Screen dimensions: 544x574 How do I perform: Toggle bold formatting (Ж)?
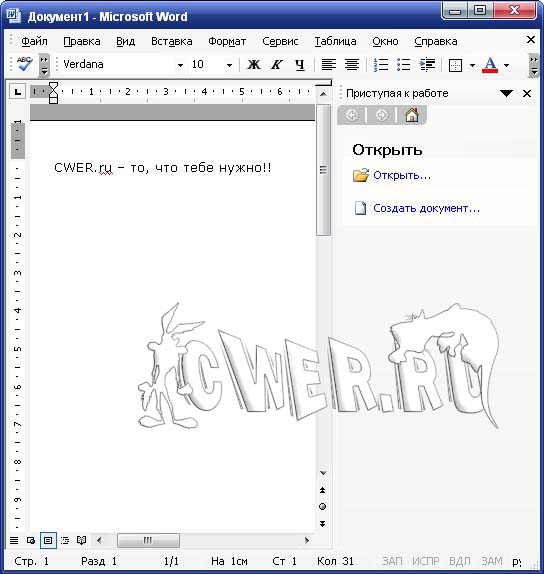coord(254,65)
